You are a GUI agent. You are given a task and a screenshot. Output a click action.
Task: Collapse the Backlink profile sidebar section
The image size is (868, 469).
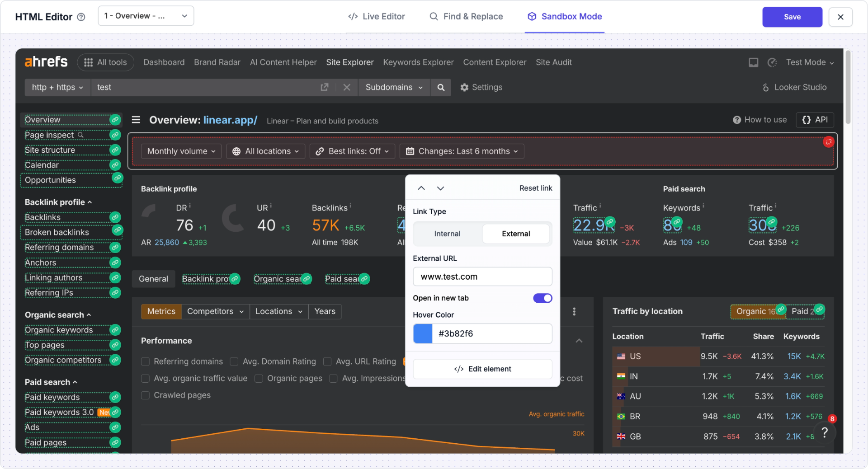[x=58, y=202]
